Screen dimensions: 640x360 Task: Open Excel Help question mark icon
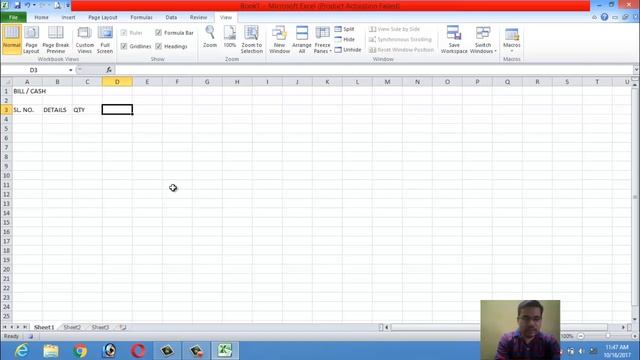tap(604, 17)
